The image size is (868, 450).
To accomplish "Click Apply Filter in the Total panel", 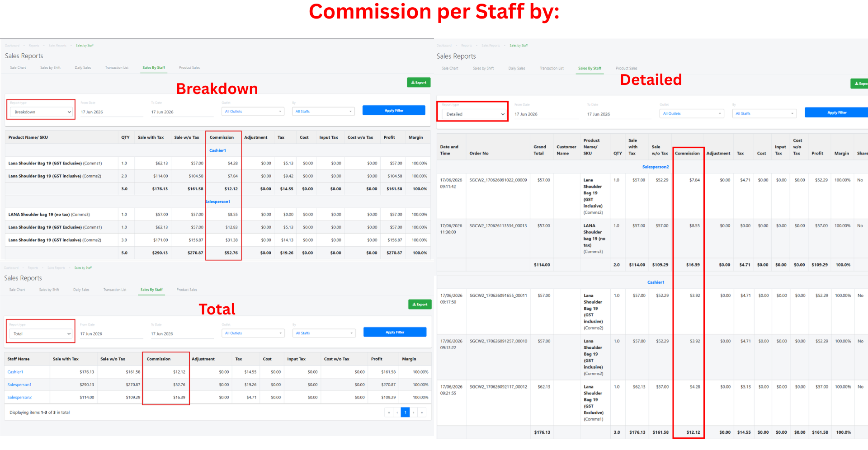I will tap(395, 332).
